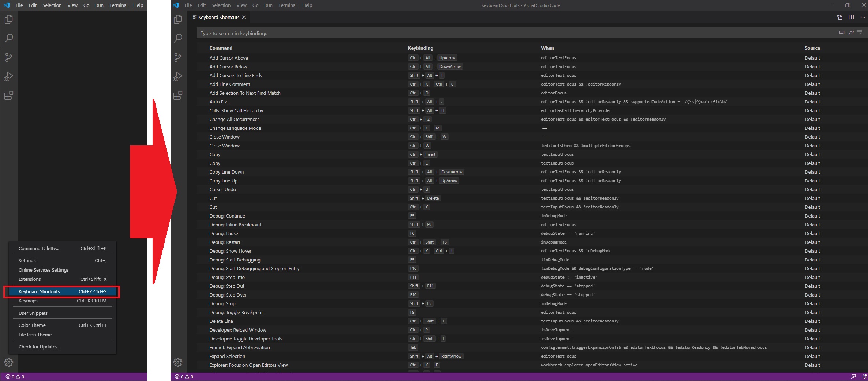Open the Selection menu in the left window
Screen dimensions: 868x381
[52, 5]
